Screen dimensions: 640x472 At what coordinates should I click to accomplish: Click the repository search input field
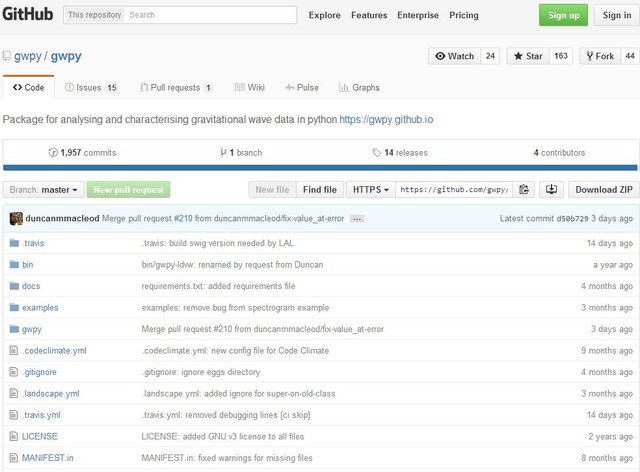[210, 15]
